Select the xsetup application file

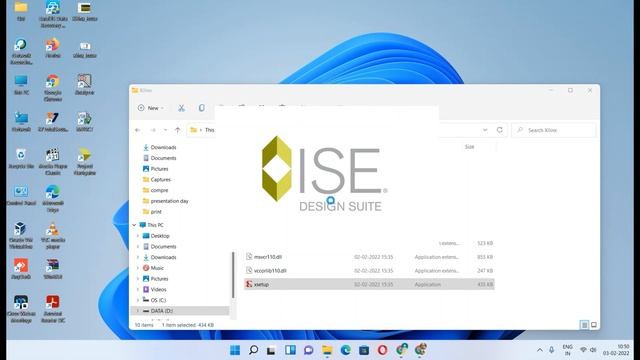[x=369, y=284]
